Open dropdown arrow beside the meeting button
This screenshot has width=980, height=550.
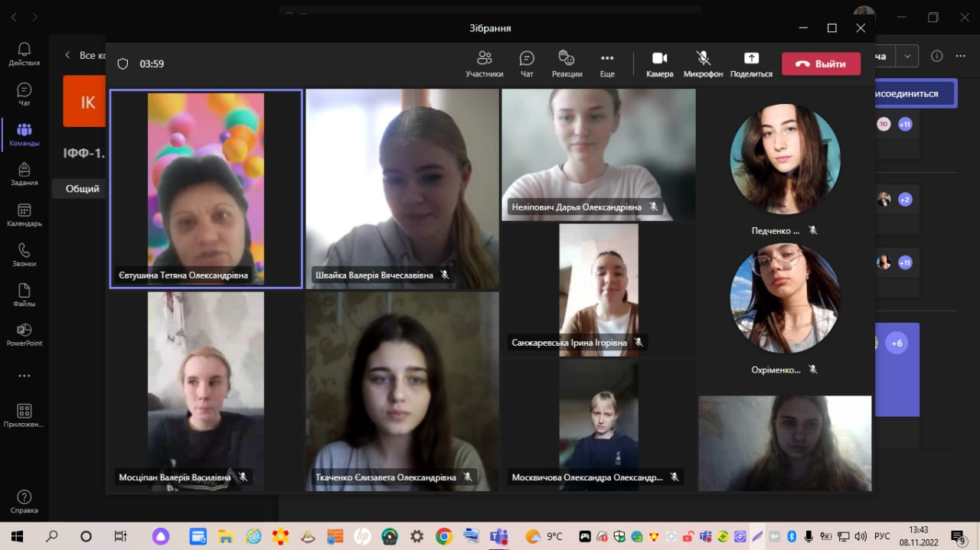tap(907, 56)
